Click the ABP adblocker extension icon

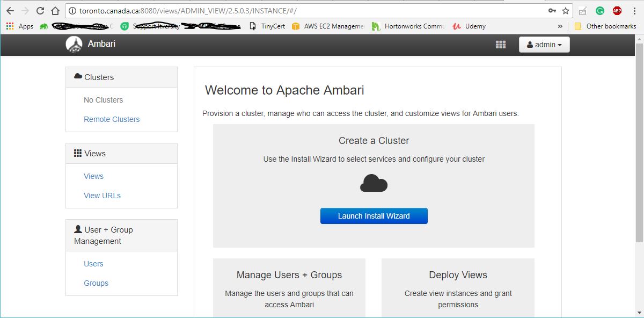pos(617,10)
